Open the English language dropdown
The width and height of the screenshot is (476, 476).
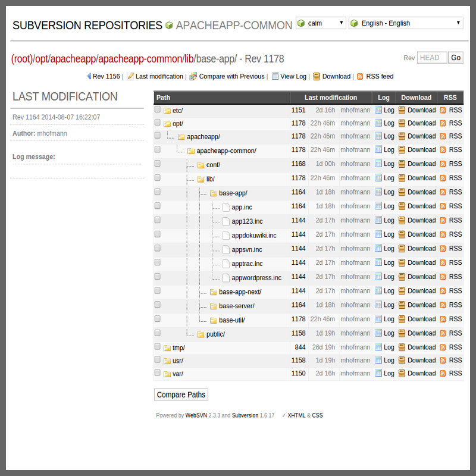pyautogui.click(x=406, y=23)
